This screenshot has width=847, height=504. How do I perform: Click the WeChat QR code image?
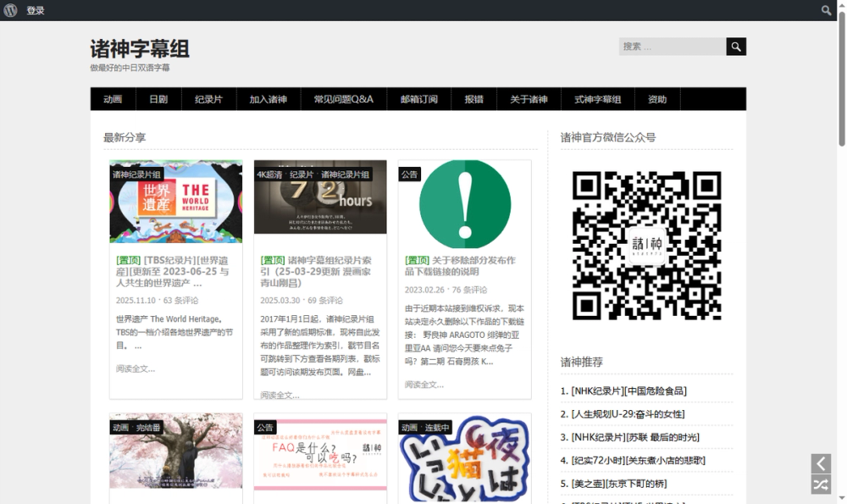click(x=646, y=246)
